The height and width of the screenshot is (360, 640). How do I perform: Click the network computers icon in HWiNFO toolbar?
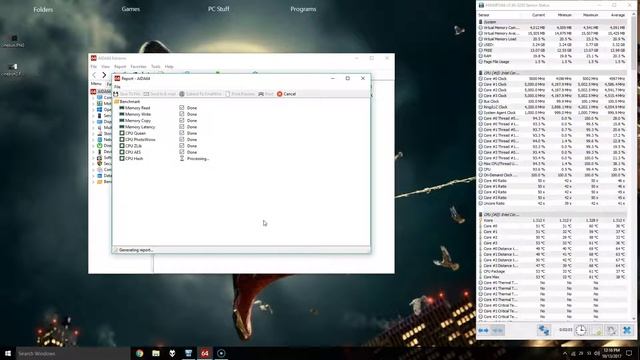543,330
